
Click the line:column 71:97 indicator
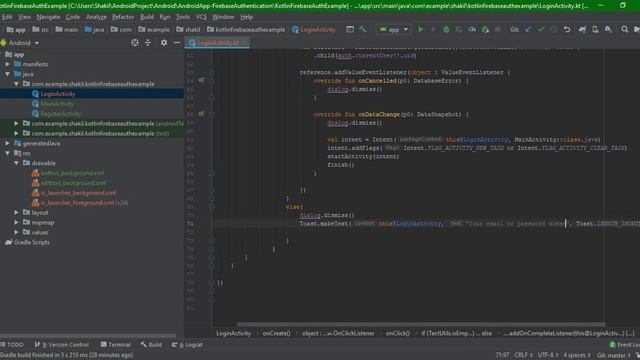click(x=502, y=355)
